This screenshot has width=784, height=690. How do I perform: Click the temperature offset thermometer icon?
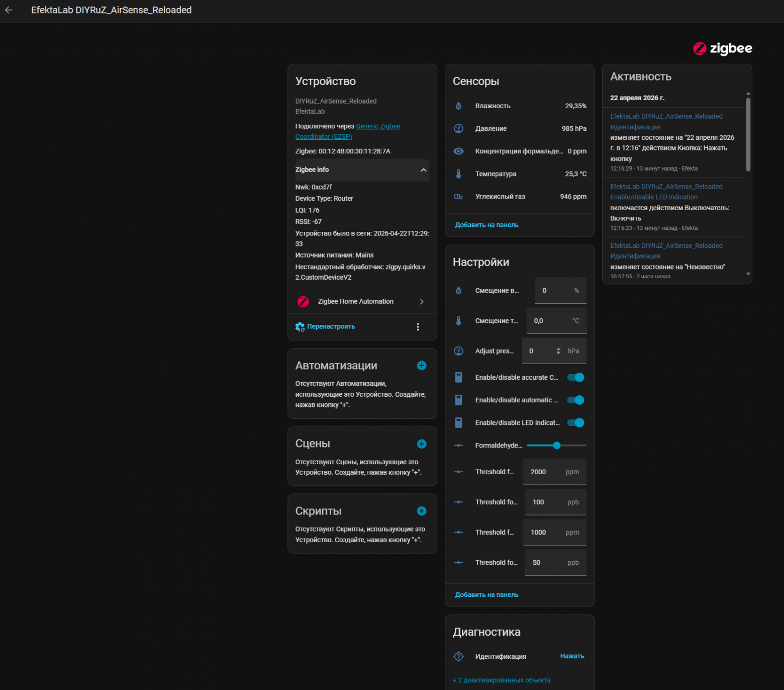pyautogui.click(x=458, y=321)
